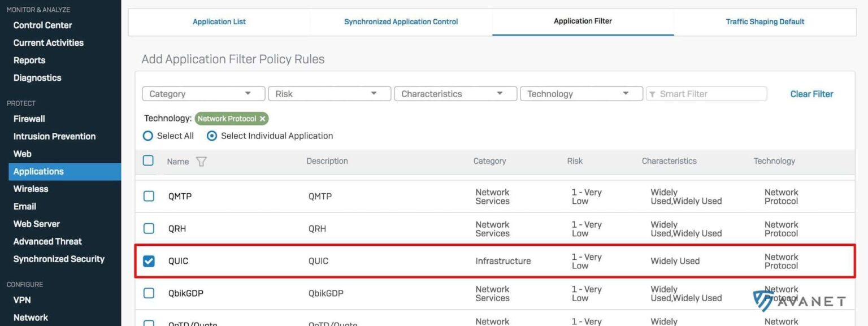The image size is (868, 326).
Task: Remove the Network Protocol filter tag
Action: pyautogui.click(x=262, y=119)
